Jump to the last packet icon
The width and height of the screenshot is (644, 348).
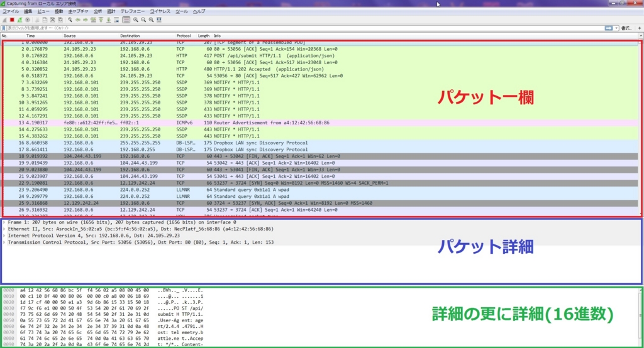coord(108,19)
